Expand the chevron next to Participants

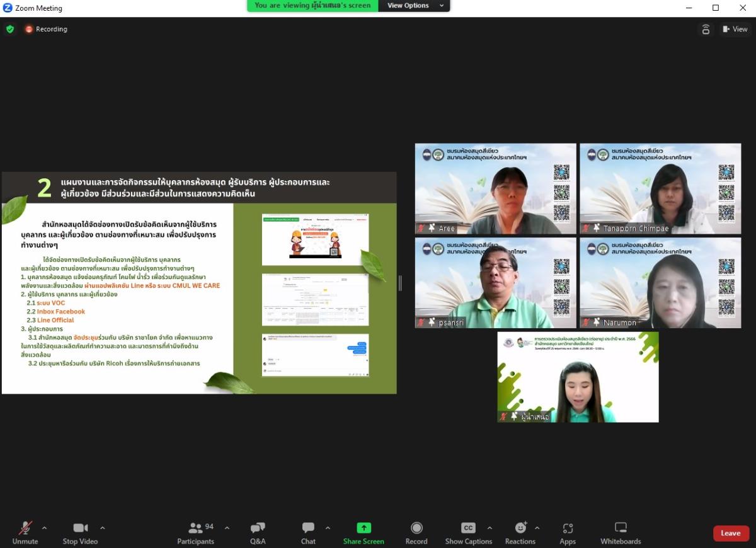pyautogui.click(x=227, y=528)
